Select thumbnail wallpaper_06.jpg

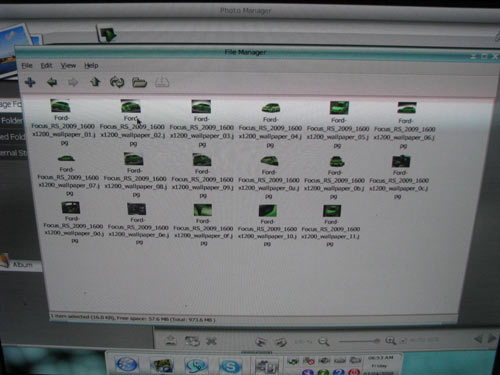[x=407, y=108]
